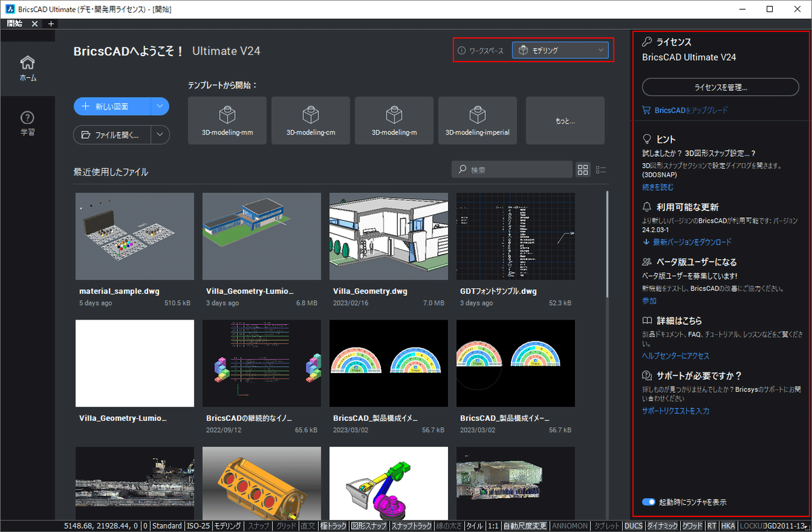Expand the ファイルを開く dropdown arrow

pyautogui.click(x=160, y=135)
